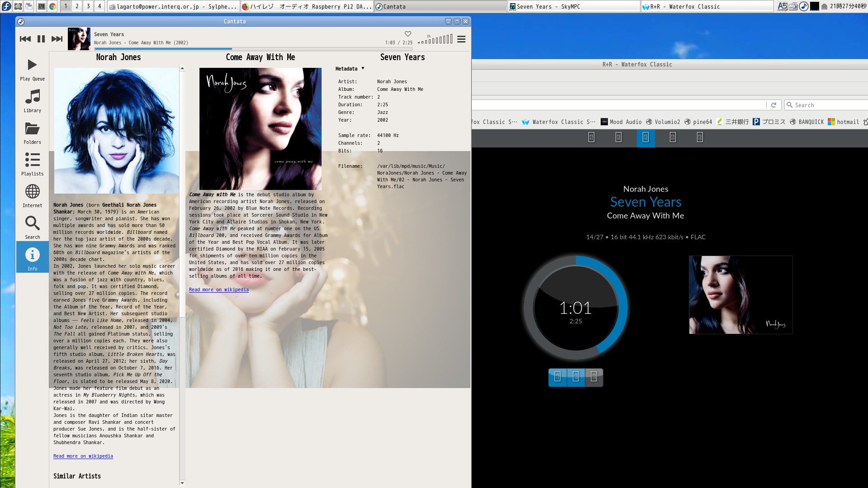868x488 pixels.
Task: Open the Playlists view in Cantata
Action: pyautogui.click(x=32, y=162)
